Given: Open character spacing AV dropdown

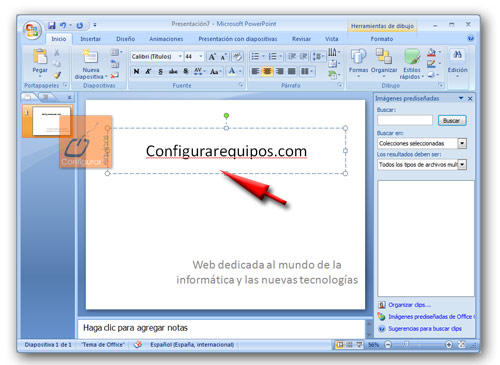Looking at the screenshot, I should click(x=200, y=71).
